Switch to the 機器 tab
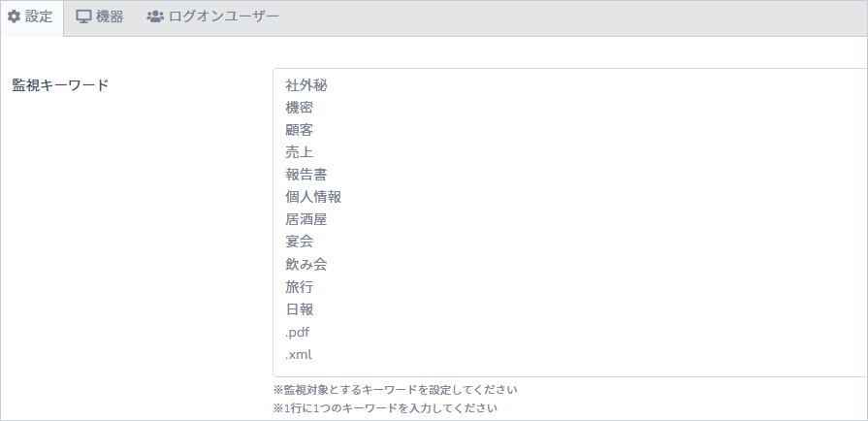The height and width of the screenshot is (421, 868). click(x=100, y=17)
